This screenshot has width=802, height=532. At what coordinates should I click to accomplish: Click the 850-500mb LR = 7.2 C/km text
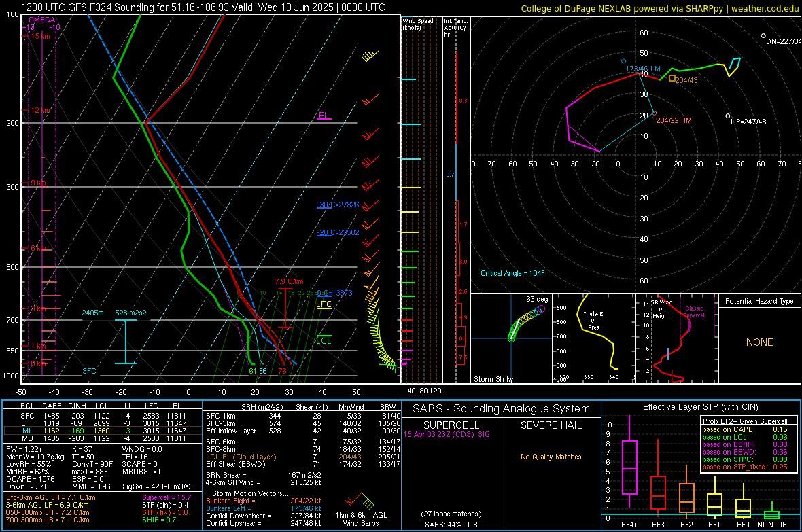point(48,512)
